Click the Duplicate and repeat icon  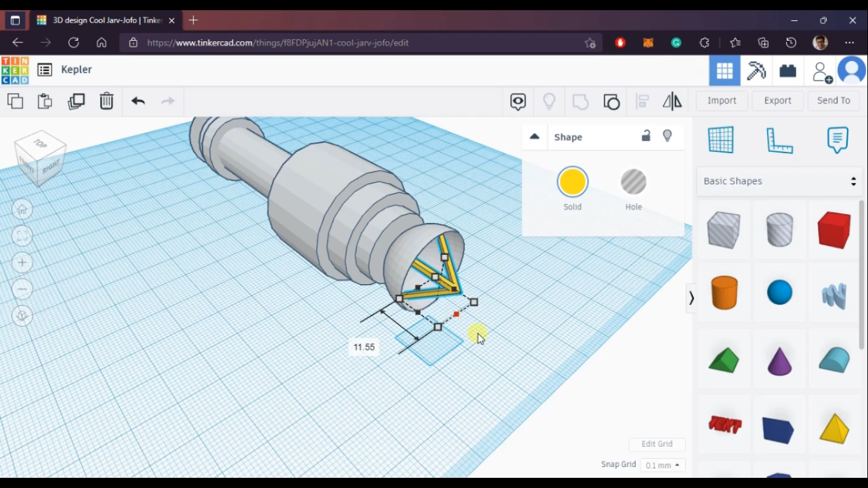coord(76,101)
